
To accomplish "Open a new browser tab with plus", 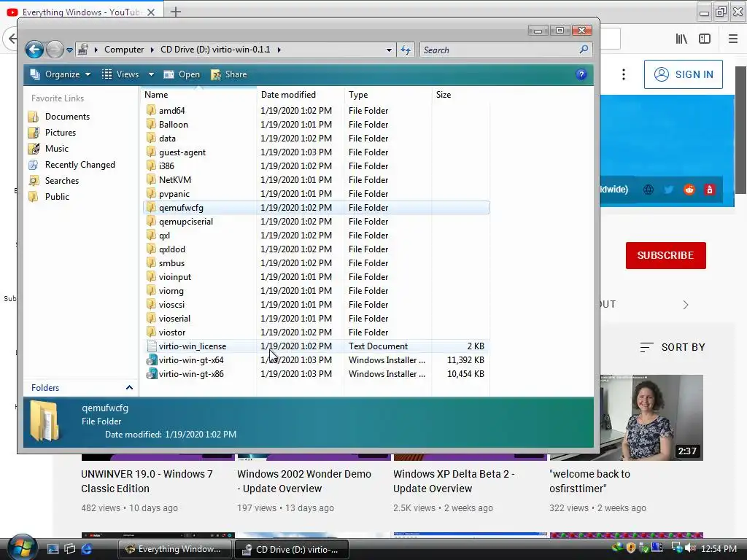I will 175,12.
